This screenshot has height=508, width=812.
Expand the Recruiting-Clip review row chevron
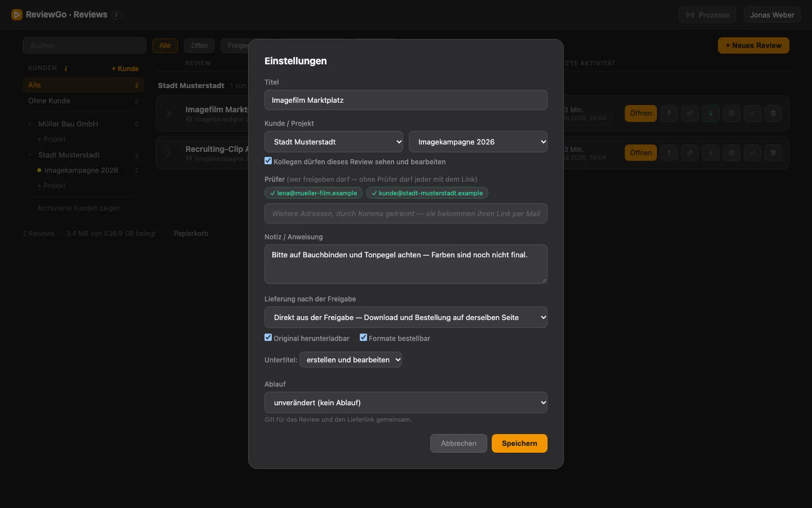169,153
